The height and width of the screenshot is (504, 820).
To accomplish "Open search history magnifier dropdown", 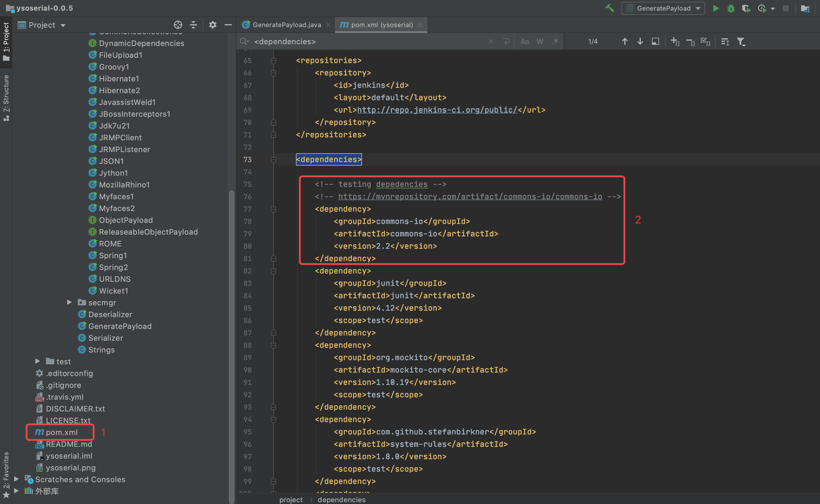I will click(244, 41).
